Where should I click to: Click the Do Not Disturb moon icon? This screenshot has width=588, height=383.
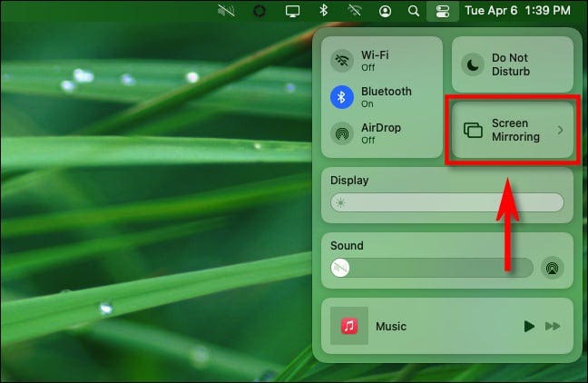[x=474, y=64]
